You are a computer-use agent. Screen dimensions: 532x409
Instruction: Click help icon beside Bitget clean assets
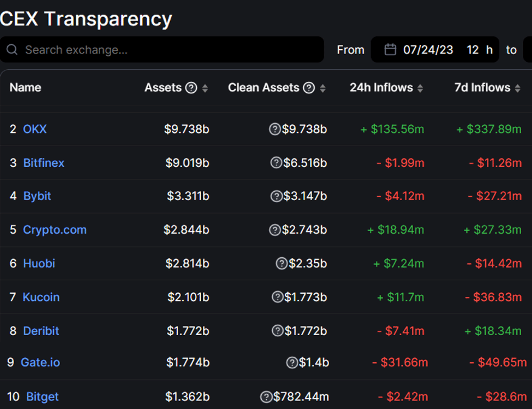click(266, 397)
